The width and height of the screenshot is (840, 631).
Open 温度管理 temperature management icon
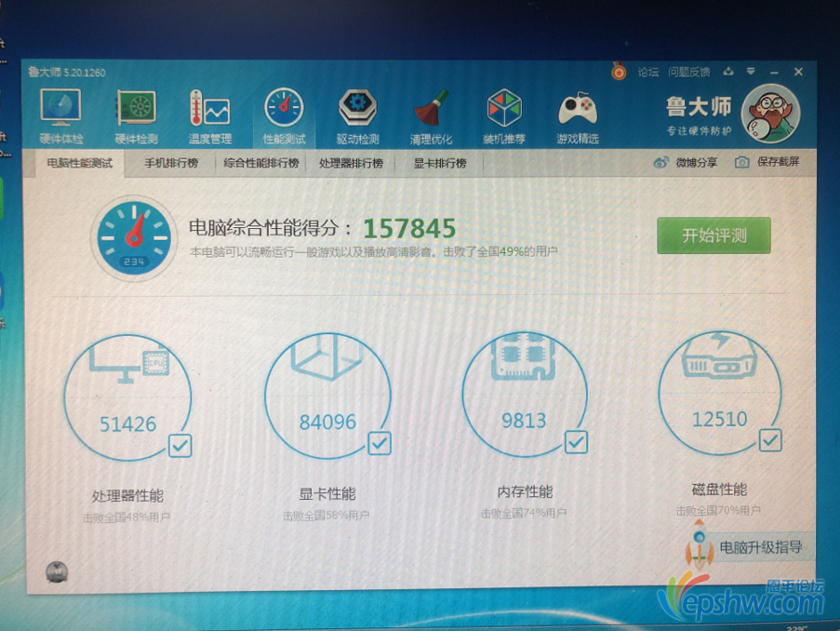tap(209, 116)
